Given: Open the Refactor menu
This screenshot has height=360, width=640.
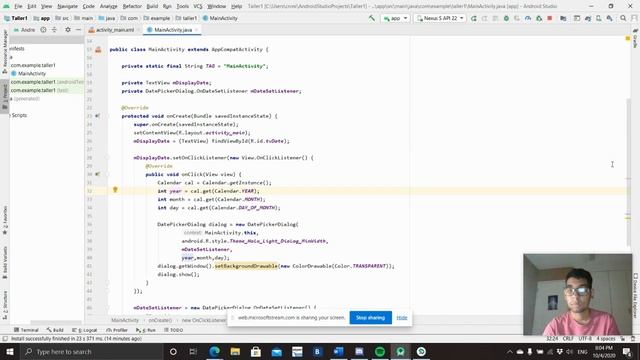Looking at the screenshot, I should (x=132, y=6).
